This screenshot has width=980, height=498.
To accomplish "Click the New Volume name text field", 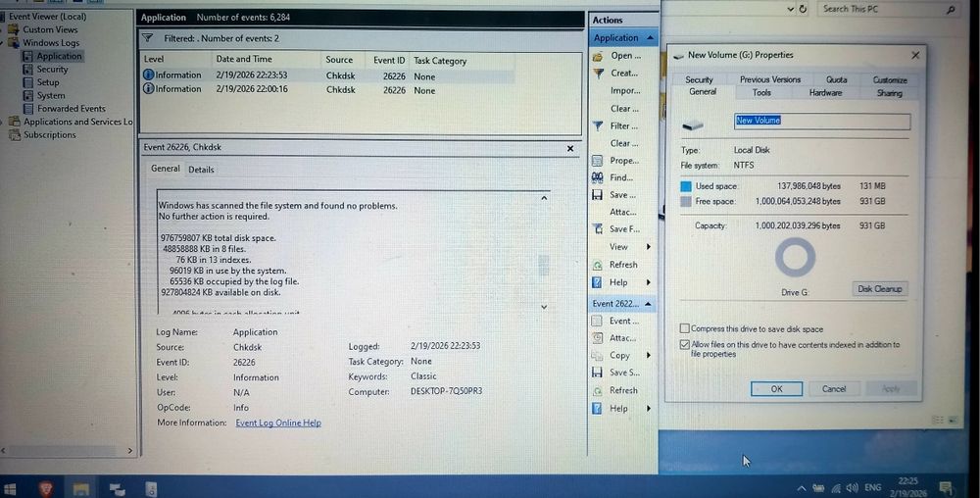I will (x=822, y=122).
